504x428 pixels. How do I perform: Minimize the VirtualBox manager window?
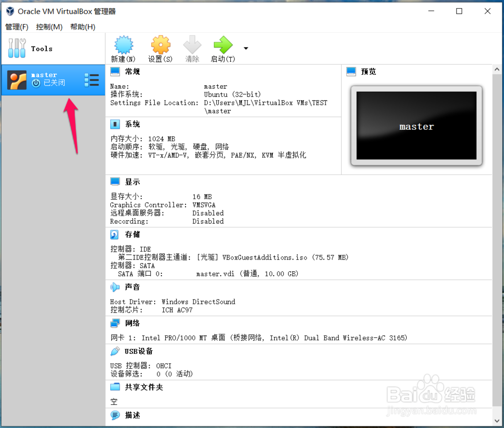(431, 11)
